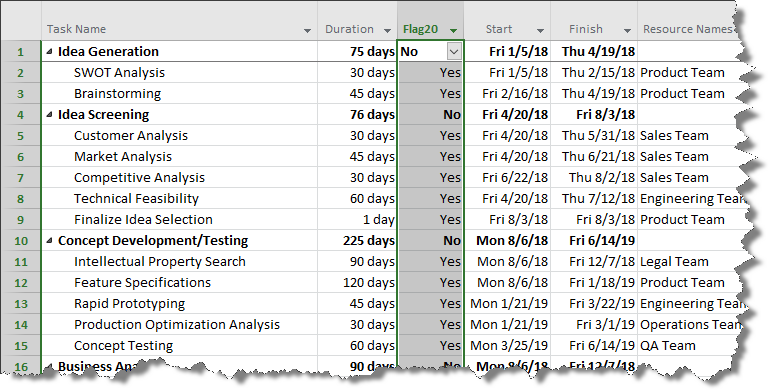Collapse the Idea Screening summary task
This screenshot has height=390, width=770.
(50, 115)
